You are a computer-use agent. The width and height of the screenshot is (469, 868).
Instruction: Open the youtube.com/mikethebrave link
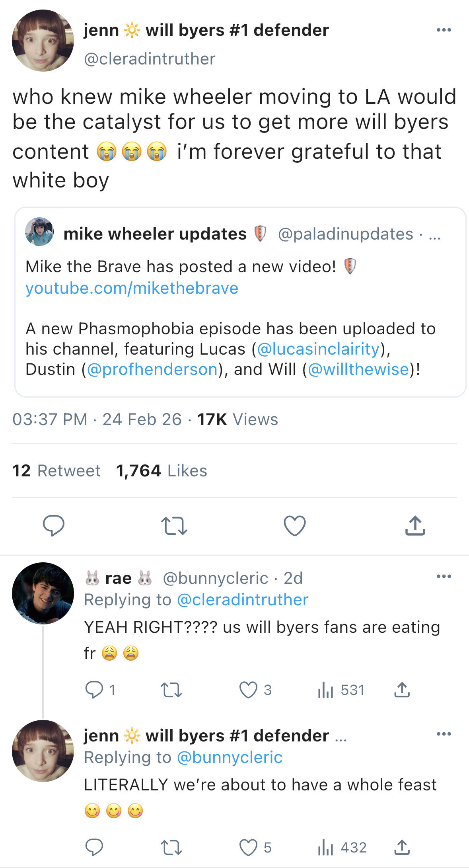(x=132, y=288)
